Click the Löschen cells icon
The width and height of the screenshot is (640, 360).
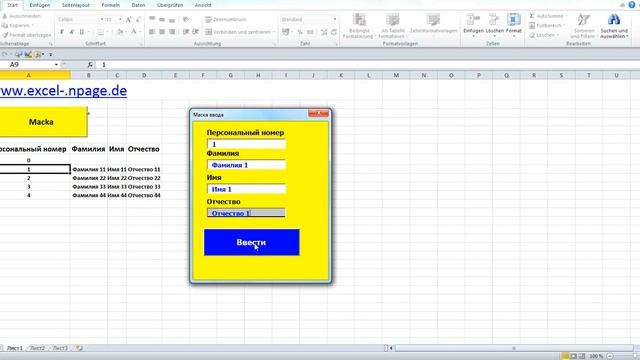click(x=494, y=20)
